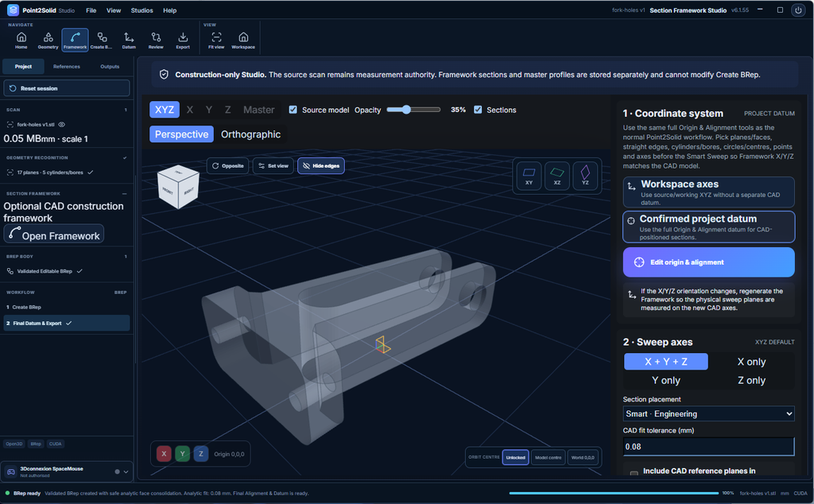
Task: Toggle visibility of fork-holes v1.stl scan
Action: pyautogui.click(x=62, y=125)
